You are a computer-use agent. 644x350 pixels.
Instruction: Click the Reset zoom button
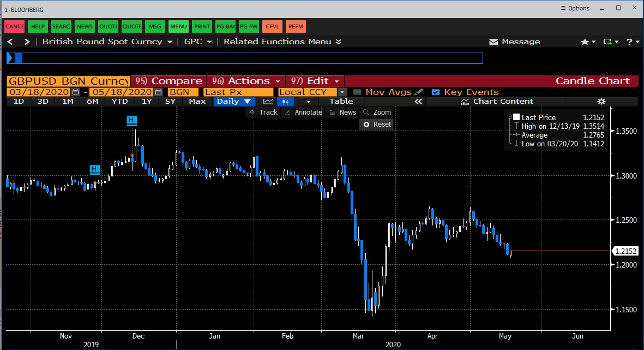coord(376,124)
